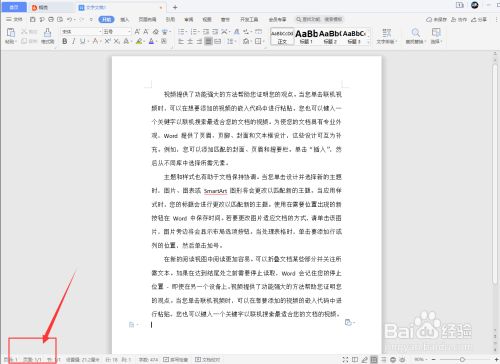Open a new tab with plus button
Image resolution: width=500 pixels, height=364 pixels.
click(175, 7)
